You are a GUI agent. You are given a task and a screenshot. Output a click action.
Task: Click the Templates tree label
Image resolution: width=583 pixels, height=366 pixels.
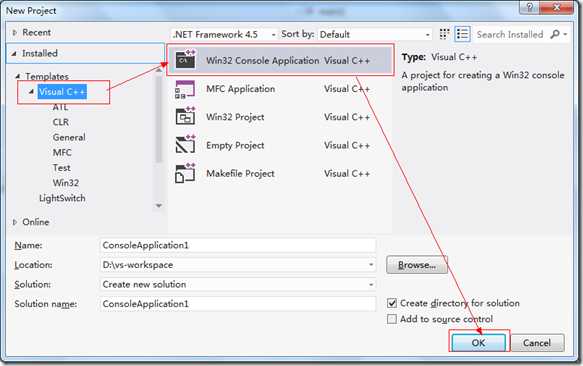47,77
